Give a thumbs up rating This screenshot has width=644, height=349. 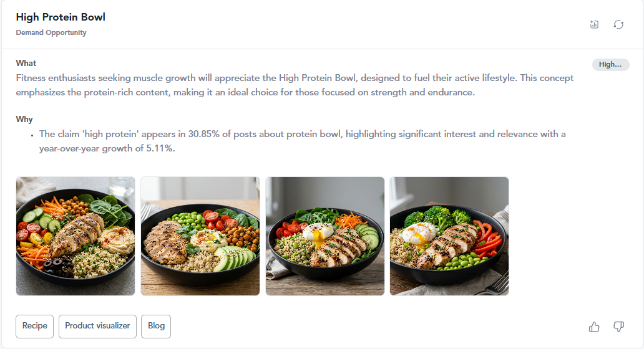(594, 327)
